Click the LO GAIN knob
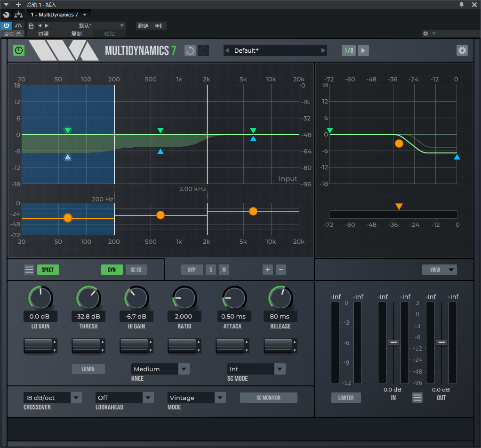Viewport: 481px width, 448px height. point(40,298)
